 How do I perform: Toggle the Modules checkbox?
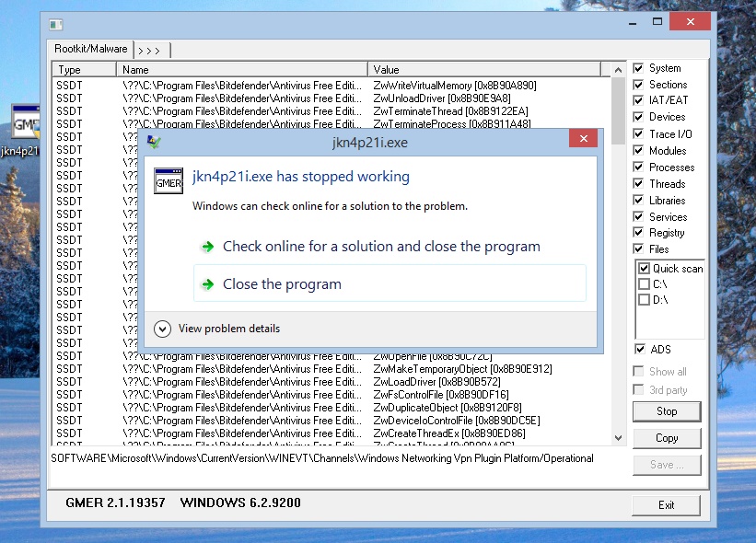(638, 150)
